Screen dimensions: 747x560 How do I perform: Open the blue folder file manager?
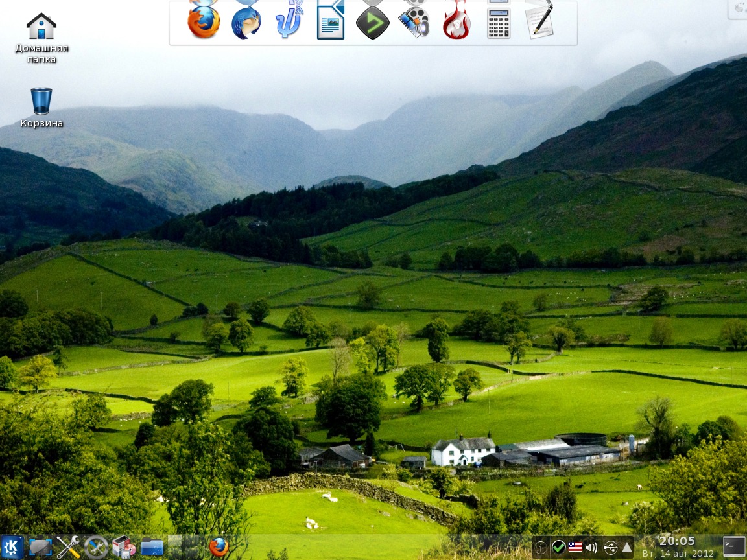(x=152, y=548)
